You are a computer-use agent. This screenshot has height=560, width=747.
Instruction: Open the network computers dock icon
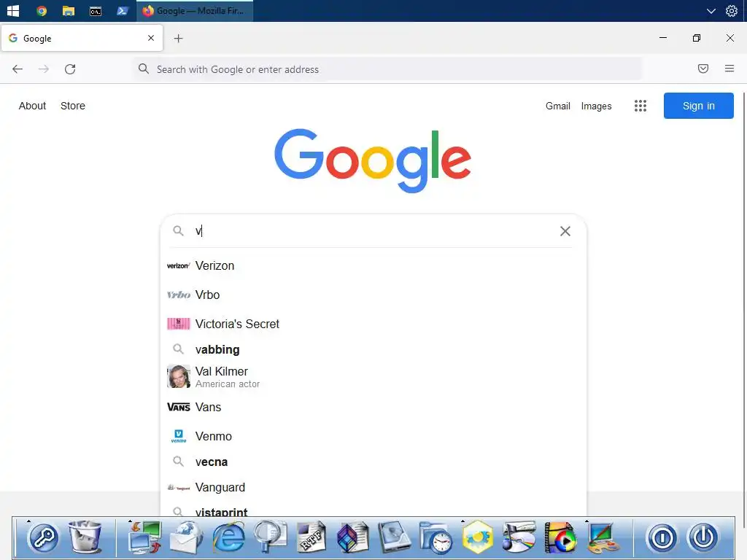pos(145,537)
